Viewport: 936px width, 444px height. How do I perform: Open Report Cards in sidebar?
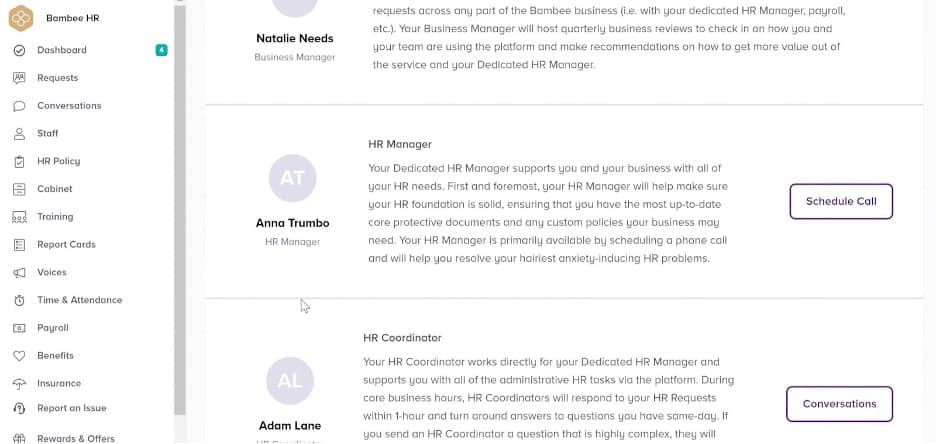pyautogui.click(x=66, y=244)
